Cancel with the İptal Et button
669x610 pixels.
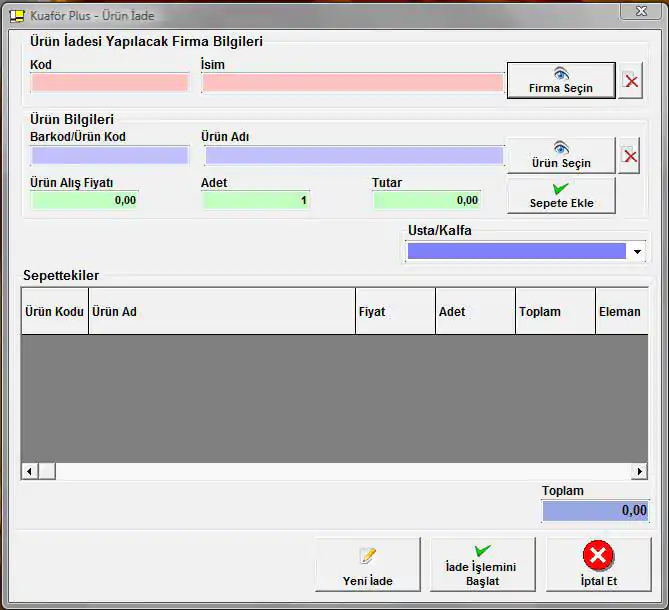[598, 566]
